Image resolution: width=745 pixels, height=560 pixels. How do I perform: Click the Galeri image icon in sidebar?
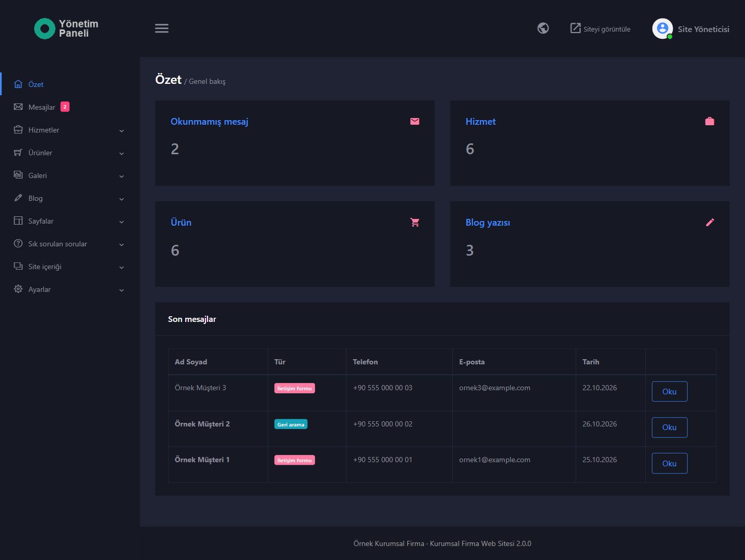[x=18, y=175]
